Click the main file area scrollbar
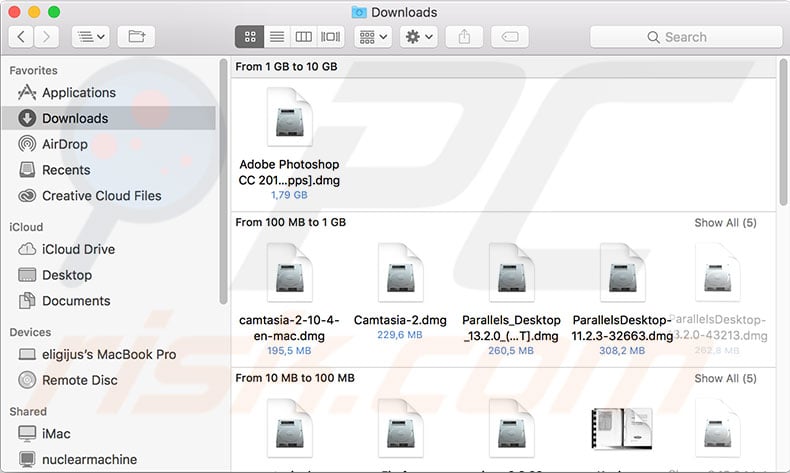Screen dimensions: 790x473 pos(783,132)
